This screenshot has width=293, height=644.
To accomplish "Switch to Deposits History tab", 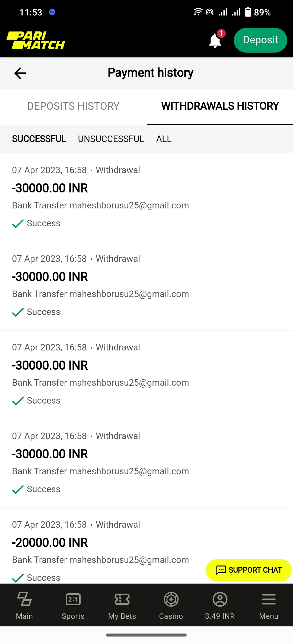I will tap(73, 106).
